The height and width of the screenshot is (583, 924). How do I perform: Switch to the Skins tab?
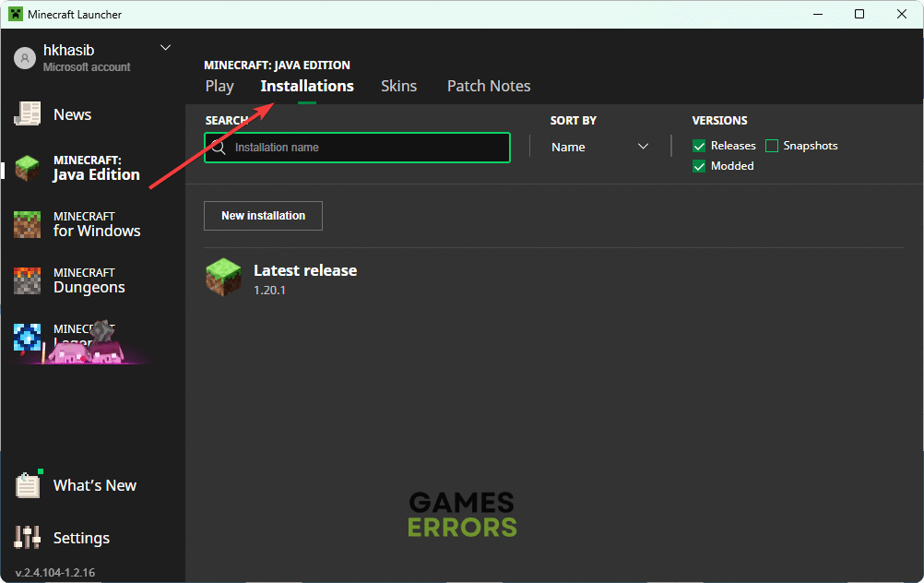click(398, 85)
